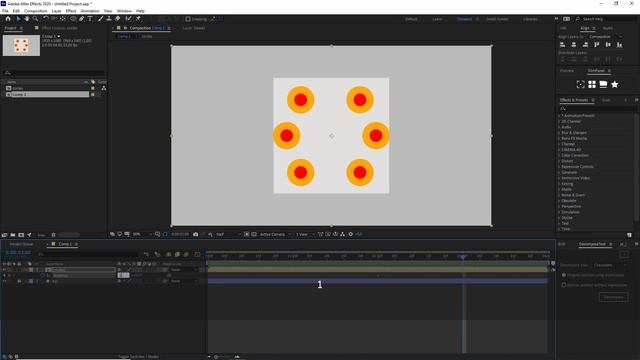The width and height of the screenshot is (640, 360).
Task: Toggle visibility eye of first timeline layer
Action: [4, 270]
